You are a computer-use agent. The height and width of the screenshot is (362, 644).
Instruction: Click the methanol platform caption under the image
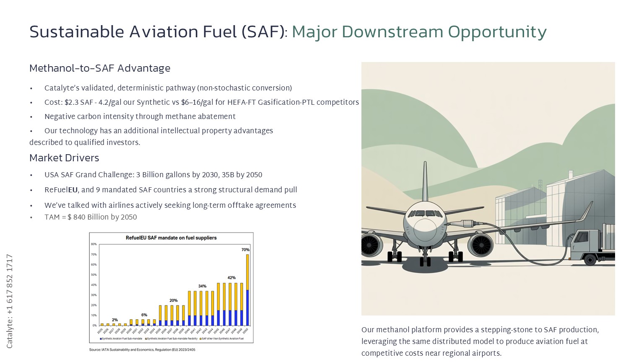click(480, 341)
